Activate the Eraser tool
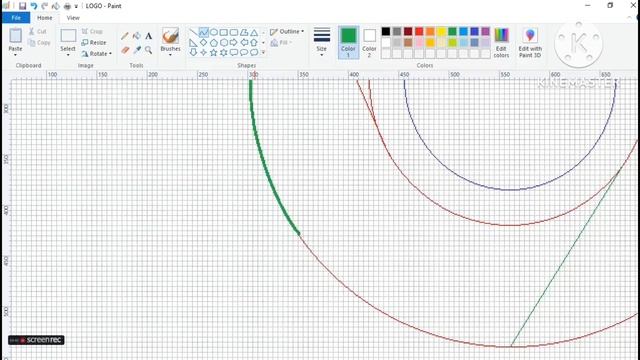Screen dimensions: 640x360 point(125,50)
